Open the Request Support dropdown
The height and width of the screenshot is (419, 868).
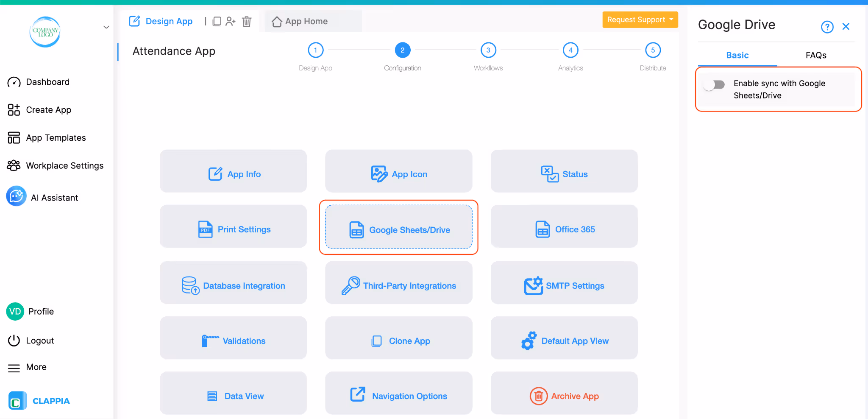640,20
